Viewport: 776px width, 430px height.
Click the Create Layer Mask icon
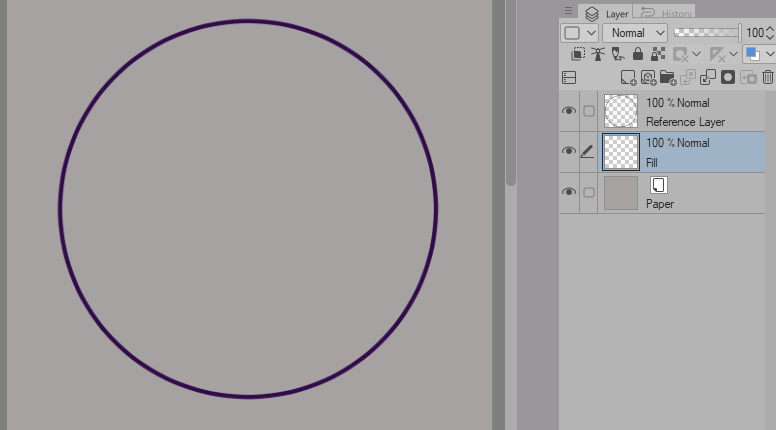tap(728, 77)
